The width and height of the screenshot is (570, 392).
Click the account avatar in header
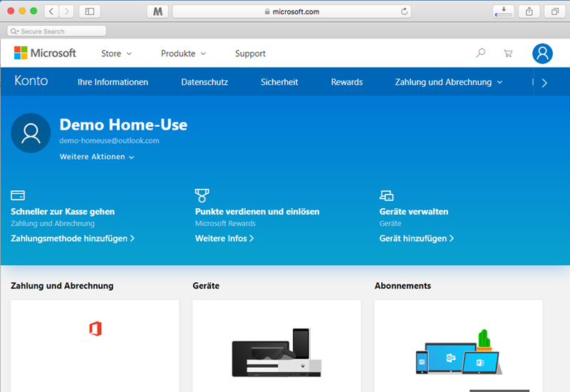542,53
